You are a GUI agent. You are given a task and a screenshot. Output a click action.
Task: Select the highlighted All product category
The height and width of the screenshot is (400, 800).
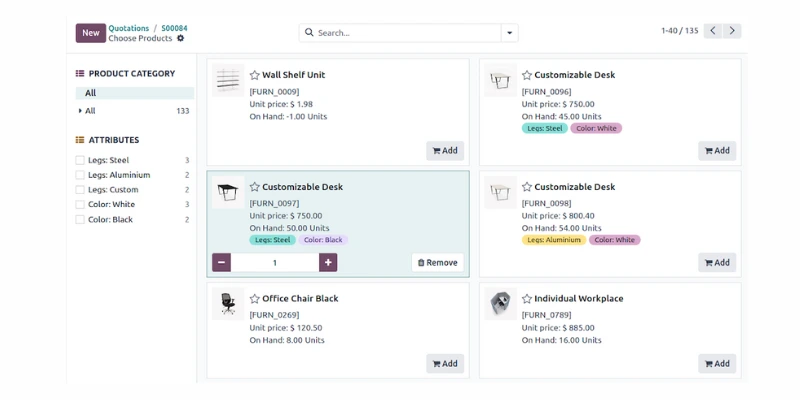click(x=135, y=93)
